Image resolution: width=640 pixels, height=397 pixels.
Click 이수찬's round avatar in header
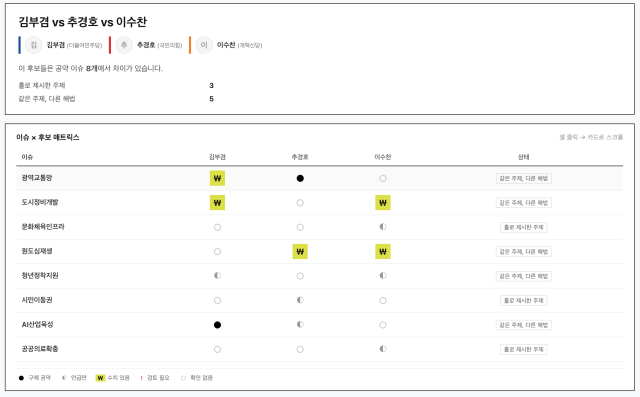[x=204, y=45]
